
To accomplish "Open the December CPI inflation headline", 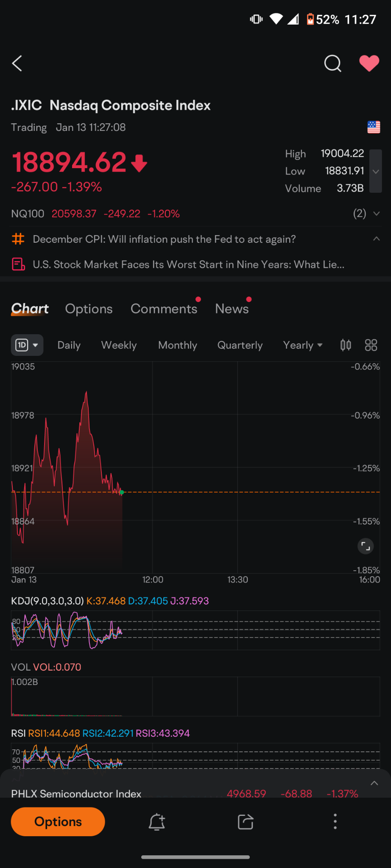I will pyautogui.click(x=164, y=239).
